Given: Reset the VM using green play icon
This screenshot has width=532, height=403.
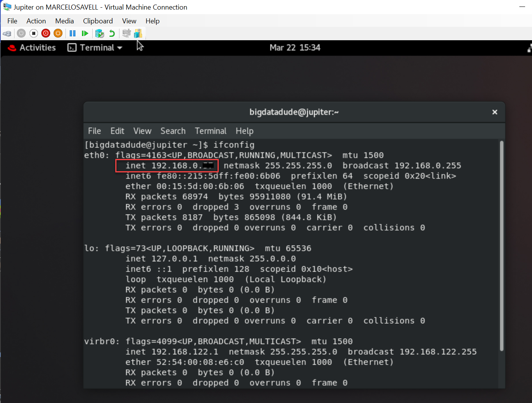Looking at the screenshot, I should tap(85, 34).
